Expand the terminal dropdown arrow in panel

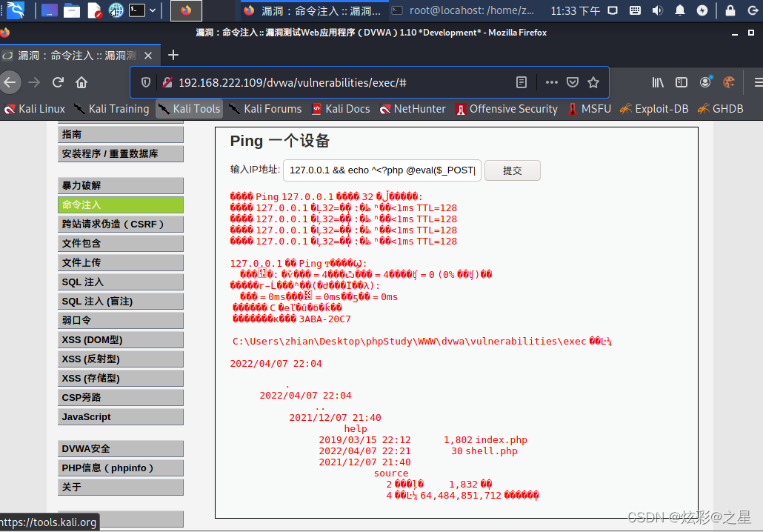pos(153,10)
